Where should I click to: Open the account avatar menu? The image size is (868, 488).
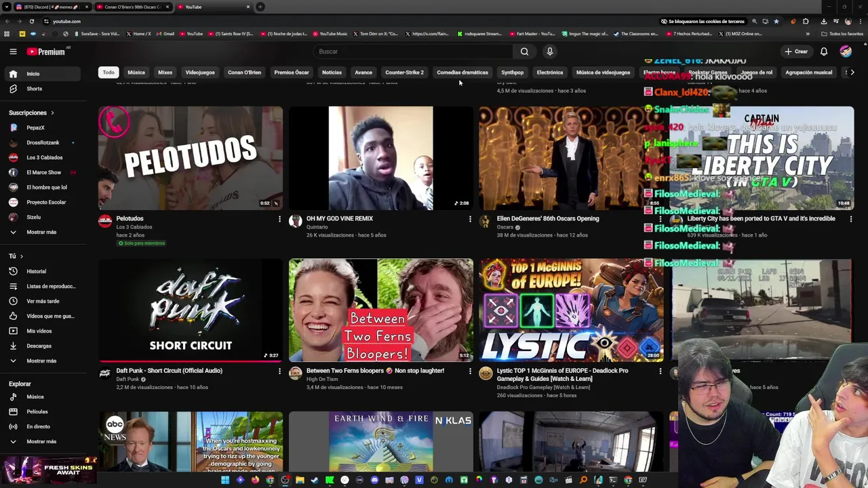click(x=846, y=52)
